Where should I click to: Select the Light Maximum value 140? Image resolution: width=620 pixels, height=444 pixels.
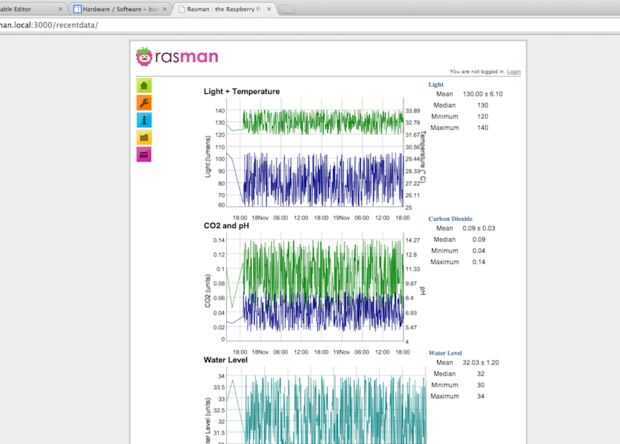click(482, 128)
